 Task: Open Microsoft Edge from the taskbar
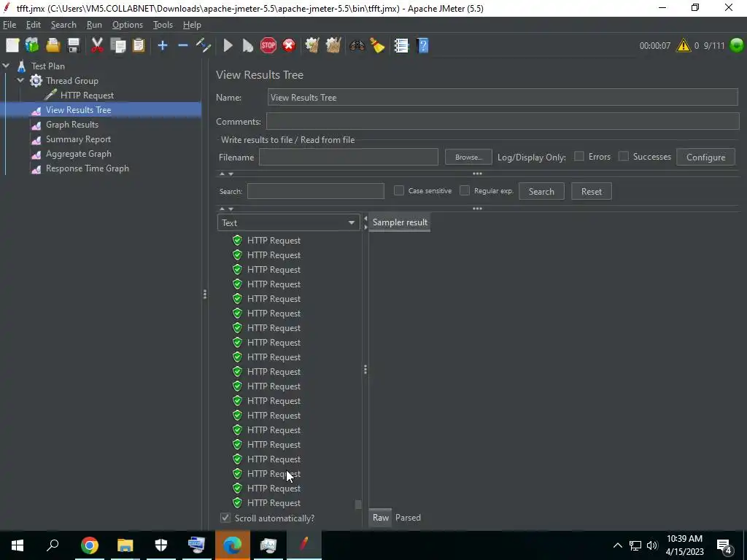(x=233, y=545)
